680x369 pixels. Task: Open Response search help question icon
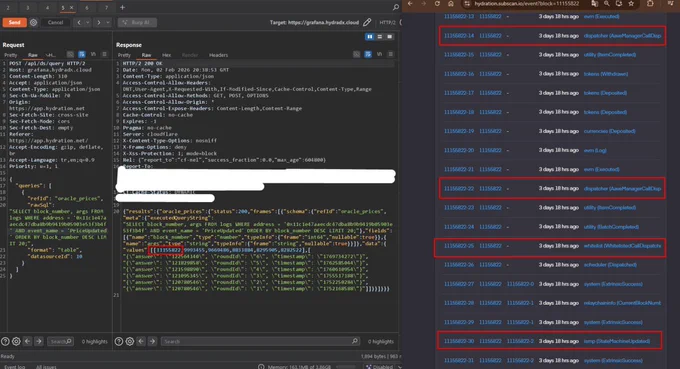[119, 342]
